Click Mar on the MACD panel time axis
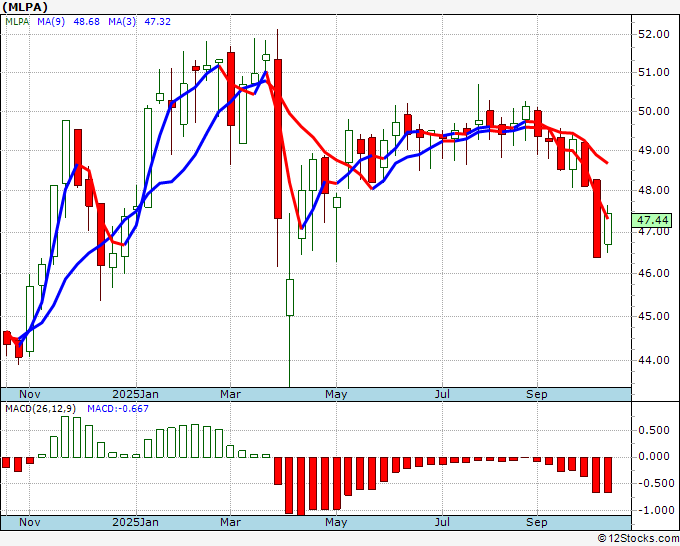The height and width of the screenshot is (546, 680). (x=230, y=522)
